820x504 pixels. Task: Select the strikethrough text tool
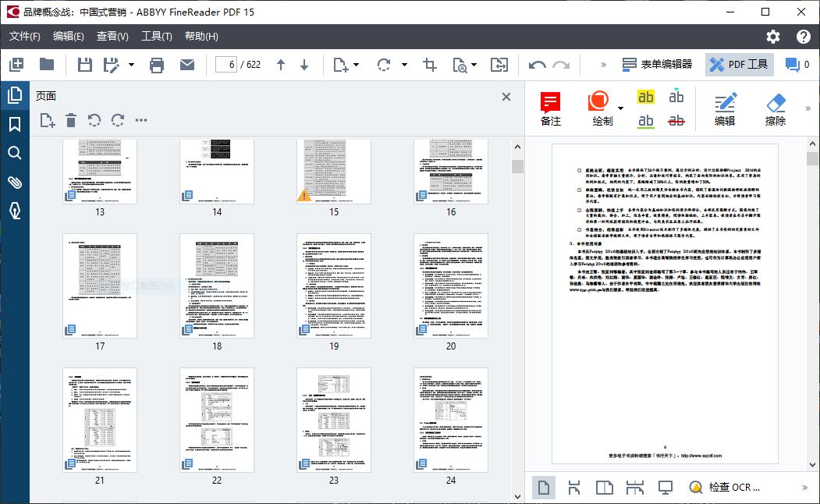coord(676,121)
